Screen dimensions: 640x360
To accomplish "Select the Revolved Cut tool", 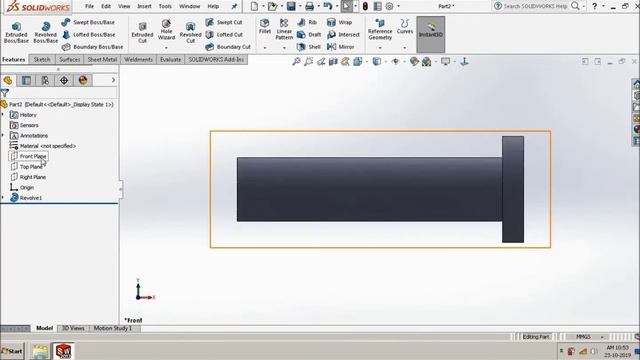I will (x=190, y=33).
